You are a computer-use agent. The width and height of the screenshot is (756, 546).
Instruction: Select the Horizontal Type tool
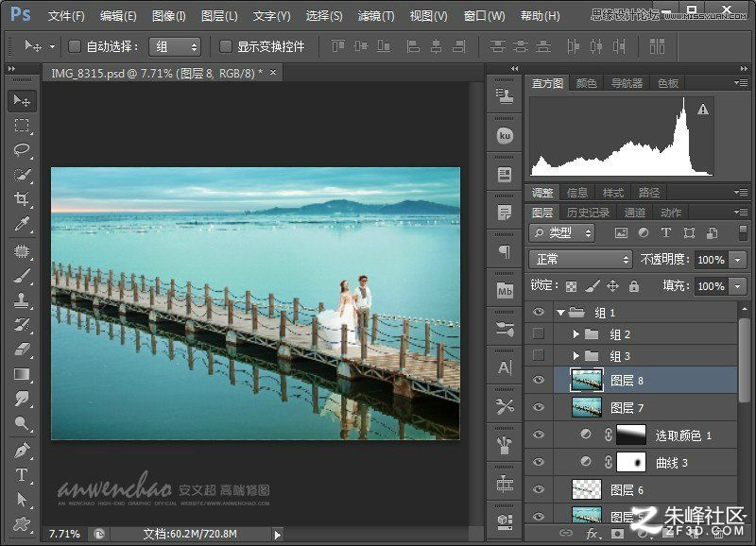click(21, 474)
